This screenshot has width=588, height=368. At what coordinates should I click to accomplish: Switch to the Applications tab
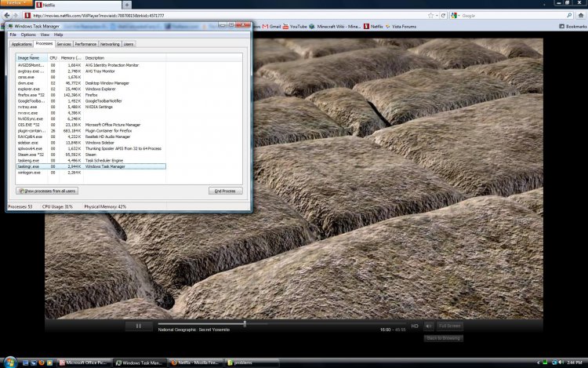click(21, 44)
